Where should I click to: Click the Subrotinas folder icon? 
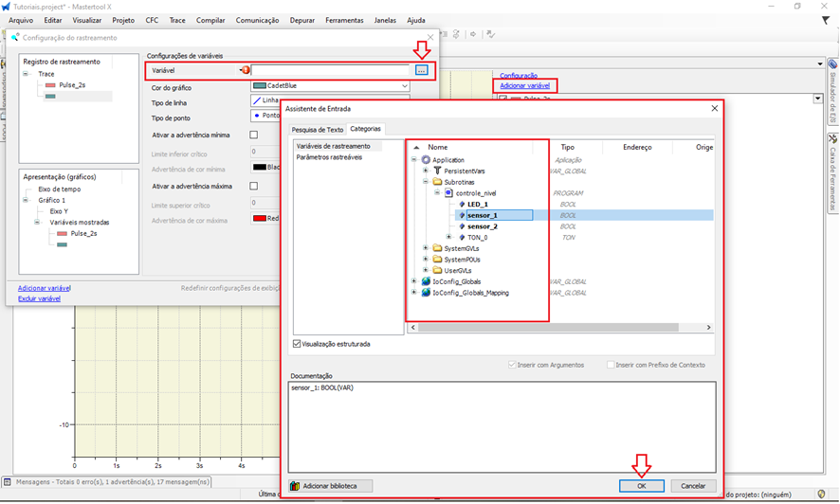click(x=438, y=181)
